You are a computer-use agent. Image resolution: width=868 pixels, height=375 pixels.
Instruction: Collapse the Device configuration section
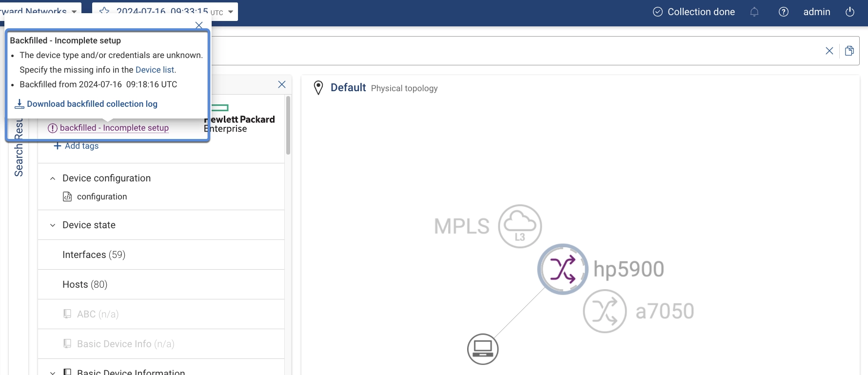(x=53, y=178)
